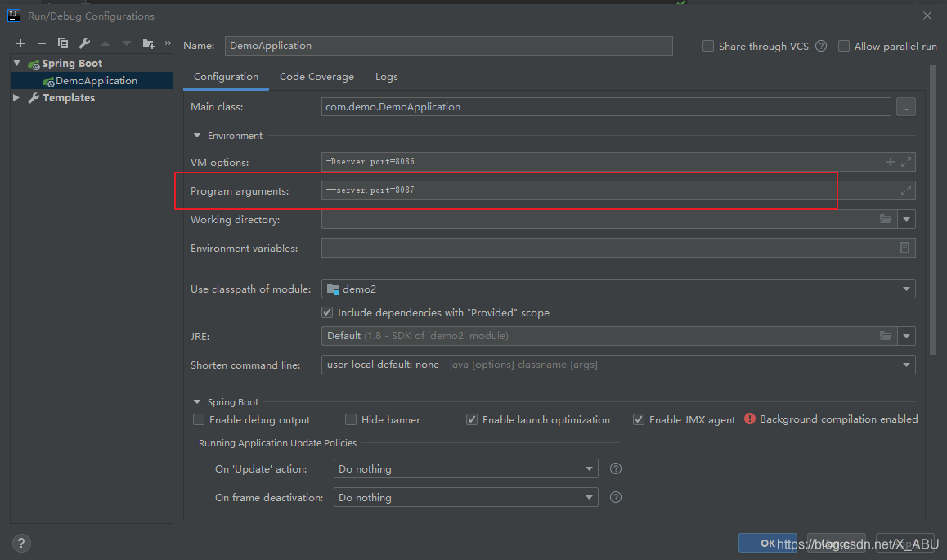
Task: Expand the Templates tree node
Action: coord(16,97)
